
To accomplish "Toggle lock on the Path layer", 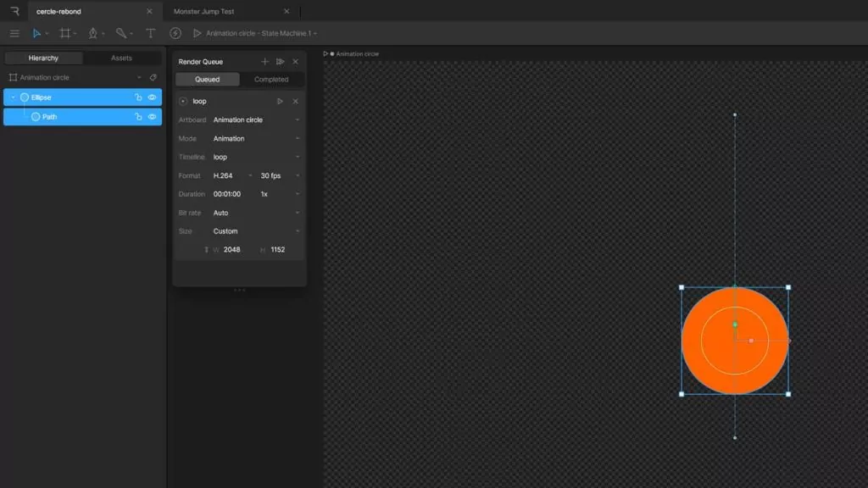I will click(x=138, y=117).
